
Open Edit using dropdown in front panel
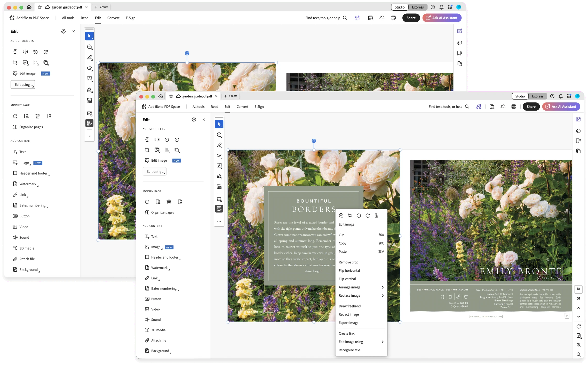pos(154,171)
